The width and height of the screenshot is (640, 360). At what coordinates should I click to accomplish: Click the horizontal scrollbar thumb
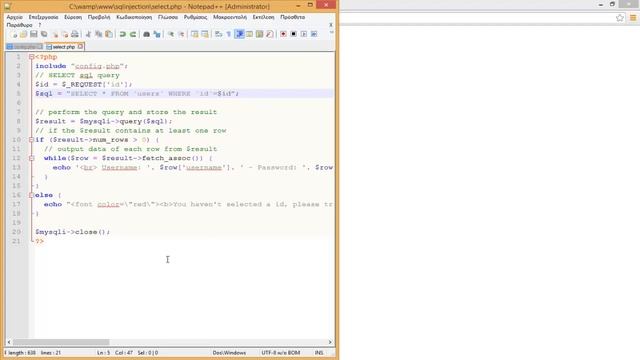click(x=61, y=342)
